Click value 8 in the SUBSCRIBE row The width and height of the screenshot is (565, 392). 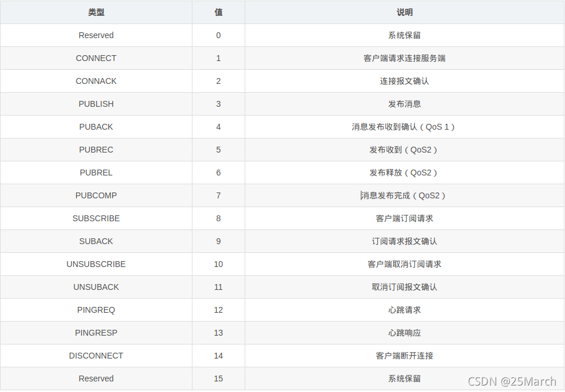tap(218, 218)
